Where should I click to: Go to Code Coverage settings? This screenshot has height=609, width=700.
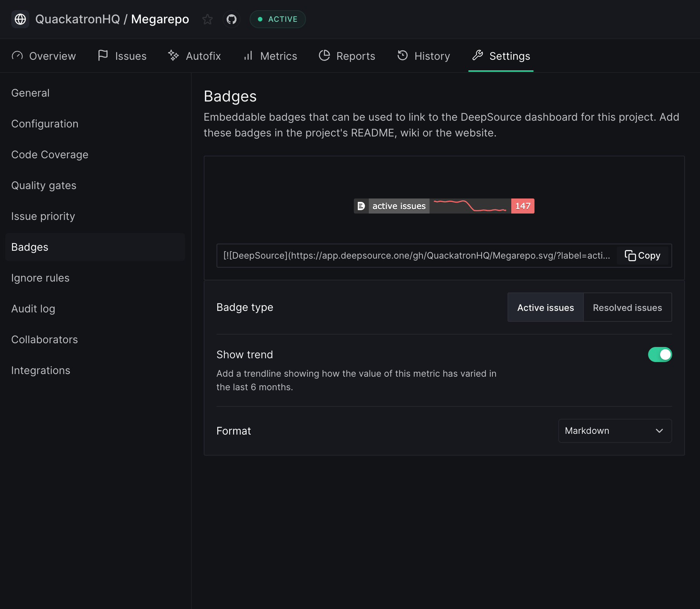(x=95, y=155)
